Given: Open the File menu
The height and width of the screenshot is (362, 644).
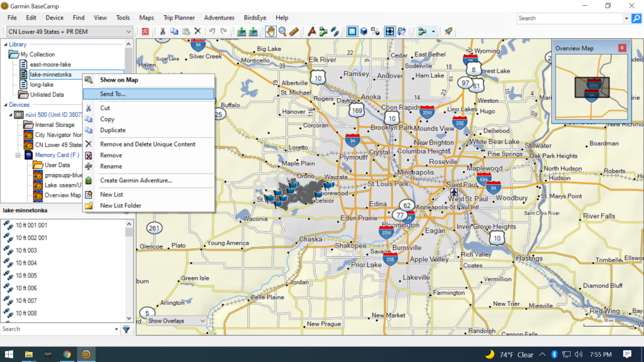Looking at the screenshot, I should tap(12, 18).
